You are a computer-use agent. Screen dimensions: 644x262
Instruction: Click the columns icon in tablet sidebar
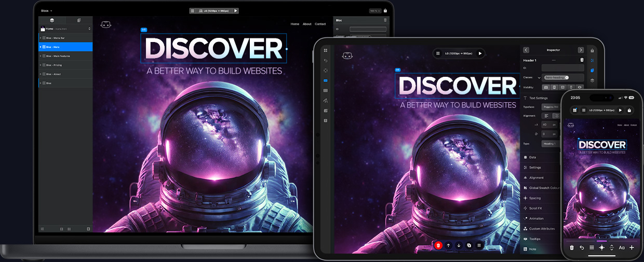pos(326,90)
